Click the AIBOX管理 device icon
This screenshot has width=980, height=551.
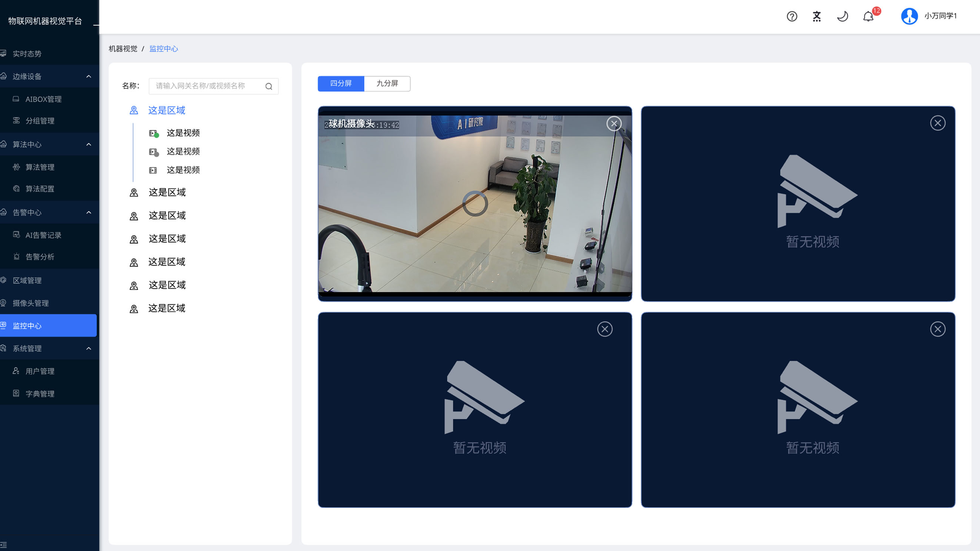pos(16,99)
